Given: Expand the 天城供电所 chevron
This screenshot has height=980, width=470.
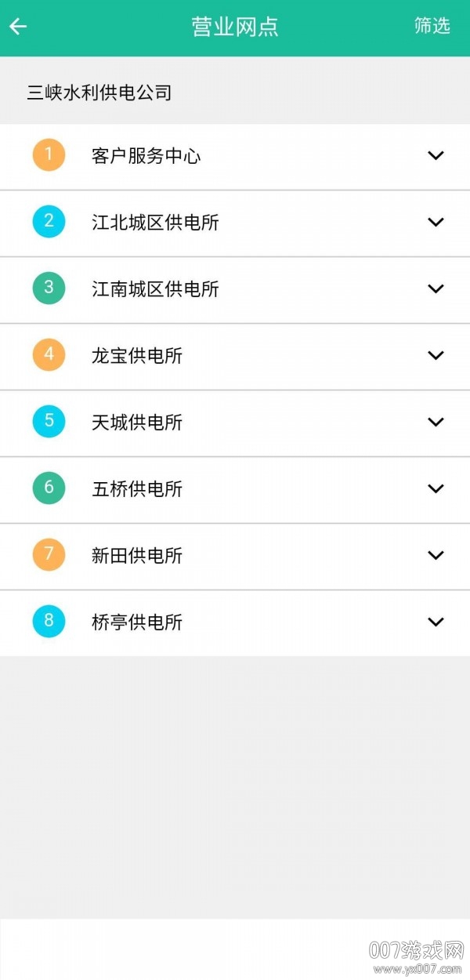Looking at the screenshot, I should click(436, 422).
